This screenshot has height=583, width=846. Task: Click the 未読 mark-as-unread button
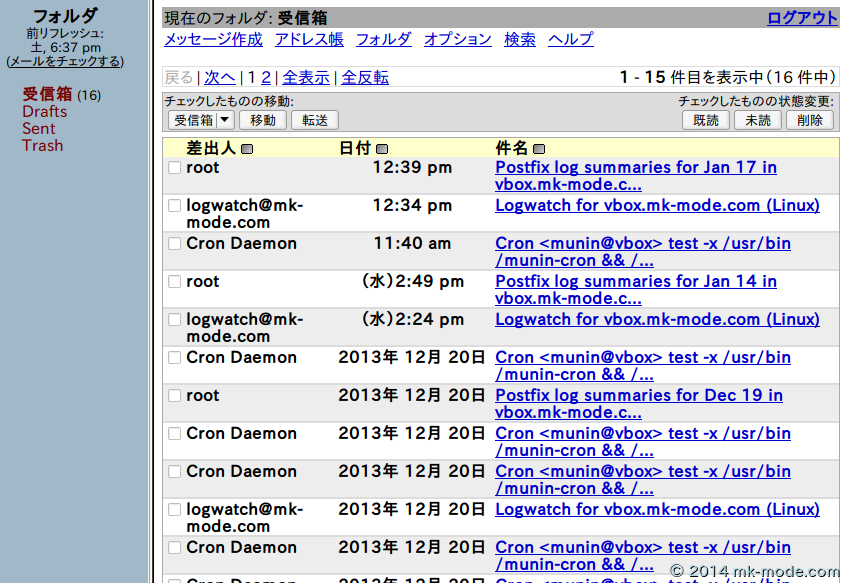pos(758,120)
